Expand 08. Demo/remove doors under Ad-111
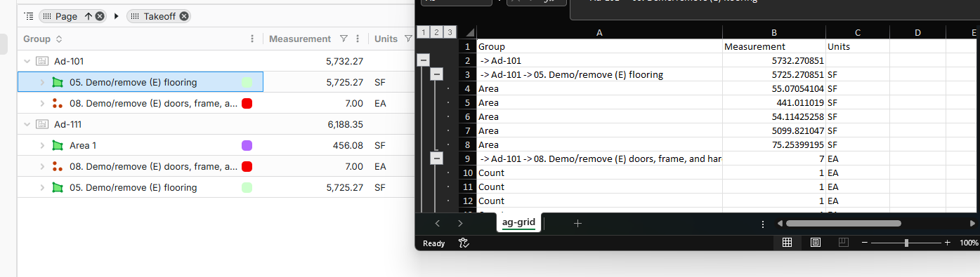Viewport: 980px width, 277px height. 41,166
